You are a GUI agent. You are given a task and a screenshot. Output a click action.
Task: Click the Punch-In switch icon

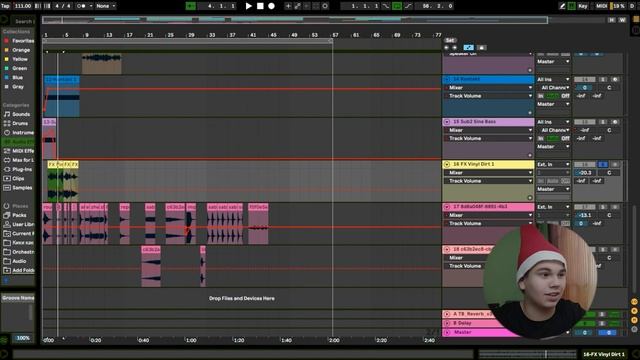click(x=386, y=6)
